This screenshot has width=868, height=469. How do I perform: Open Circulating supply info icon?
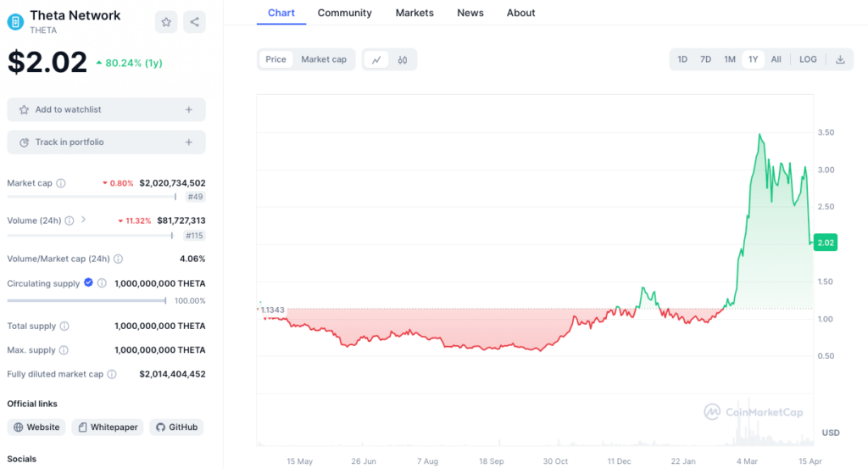coord(102,283)
